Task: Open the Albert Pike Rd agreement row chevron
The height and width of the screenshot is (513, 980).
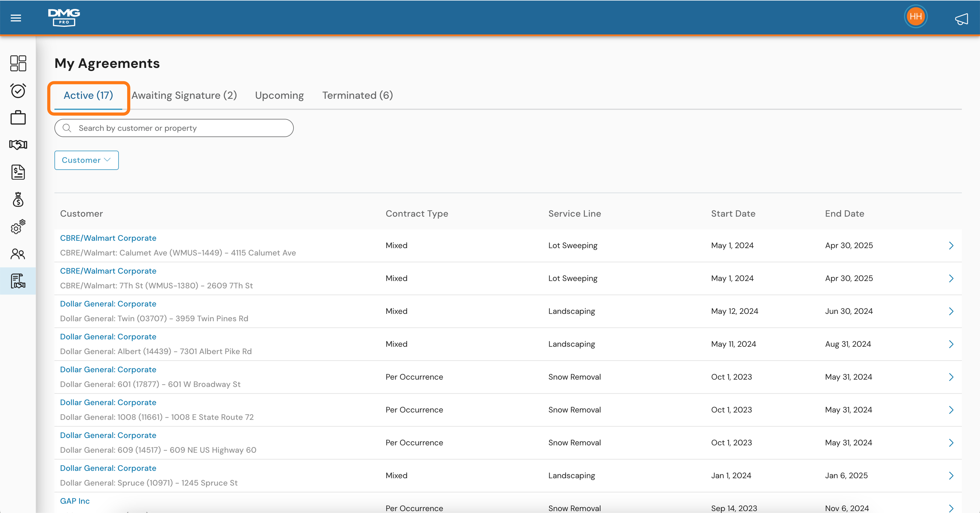Action: point(951,344)
